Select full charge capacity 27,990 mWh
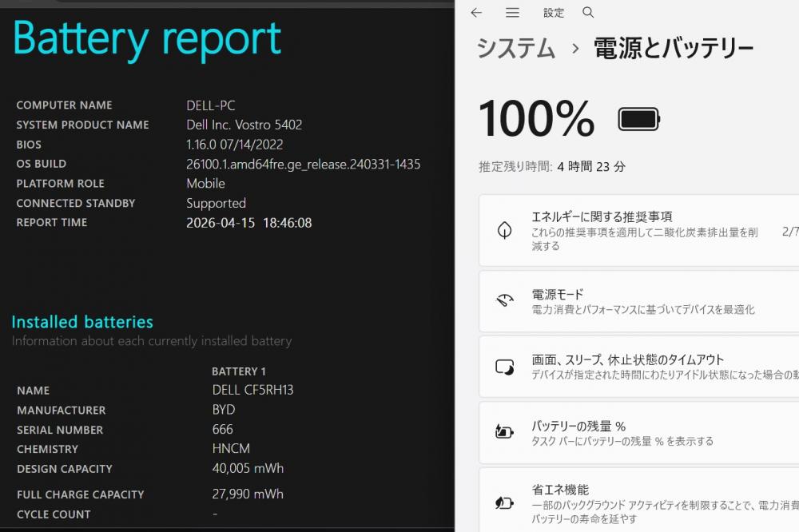Screen dimensions: 799x532 tap(248, 494)
